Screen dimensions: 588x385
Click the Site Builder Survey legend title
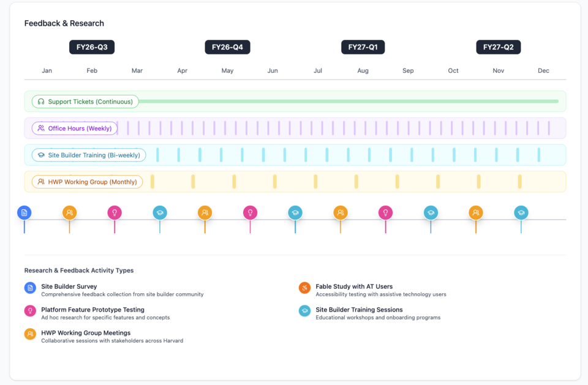pyautogui.click(x=69, y=286)
